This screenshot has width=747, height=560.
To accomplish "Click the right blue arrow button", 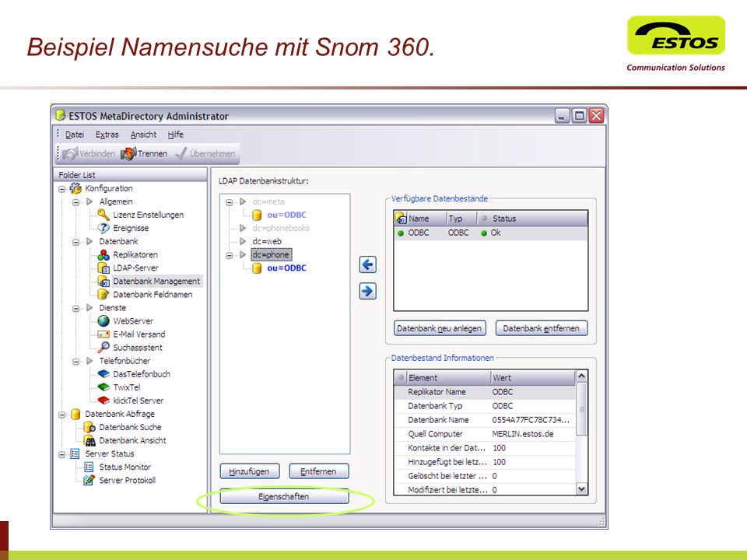I will 368,291.
